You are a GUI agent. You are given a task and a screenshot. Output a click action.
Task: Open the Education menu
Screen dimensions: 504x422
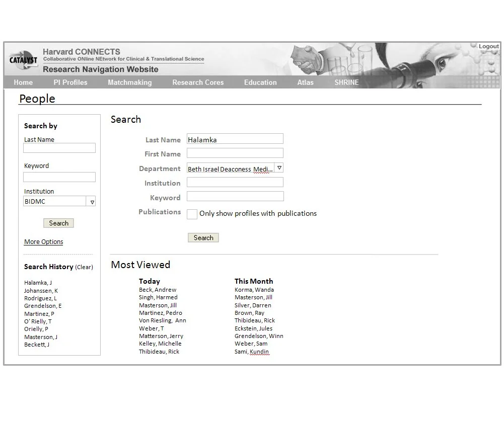coord(260,82)
